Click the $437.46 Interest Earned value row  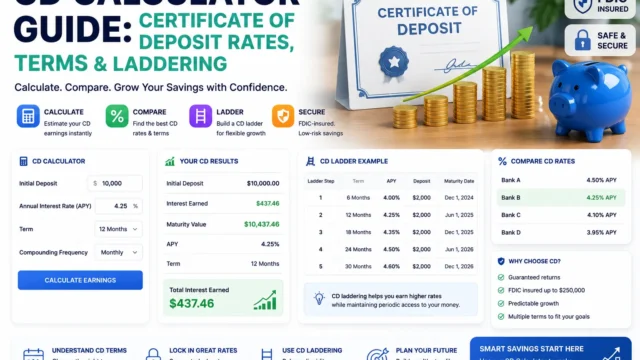[x=223, y=204]
